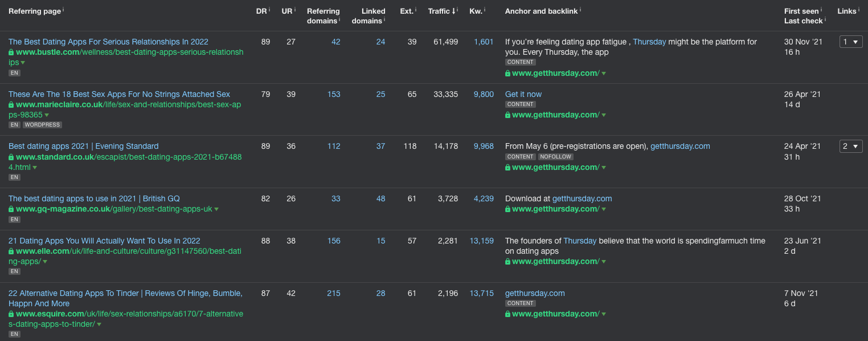This screenshot has height=341, width=868.
Task: Click linked domains count 48
Action: (x=380, y=198)
